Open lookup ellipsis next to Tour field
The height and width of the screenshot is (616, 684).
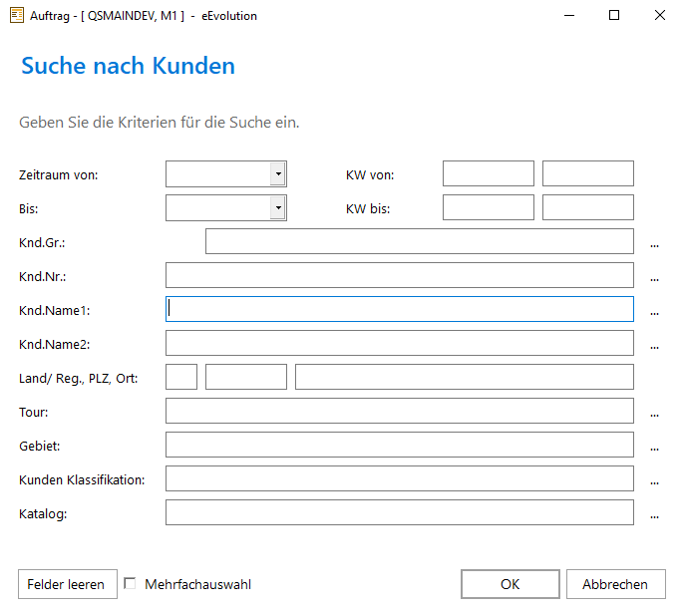pos(654,413)
